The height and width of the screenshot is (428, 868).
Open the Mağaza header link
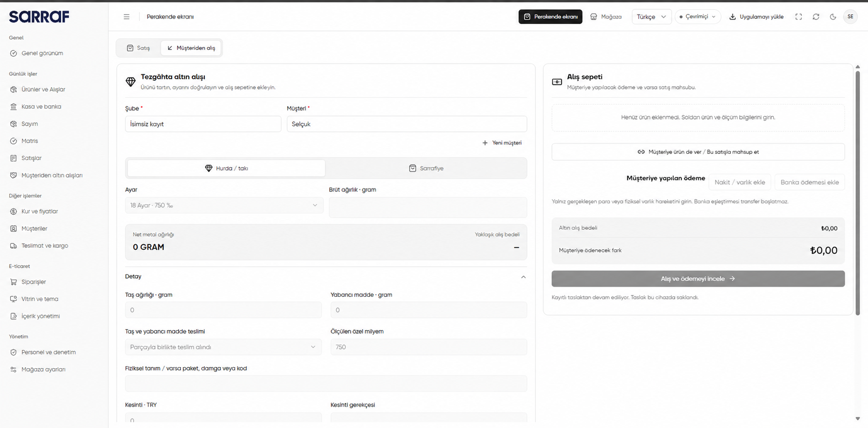pyautogui.click(x=606, y=17)
